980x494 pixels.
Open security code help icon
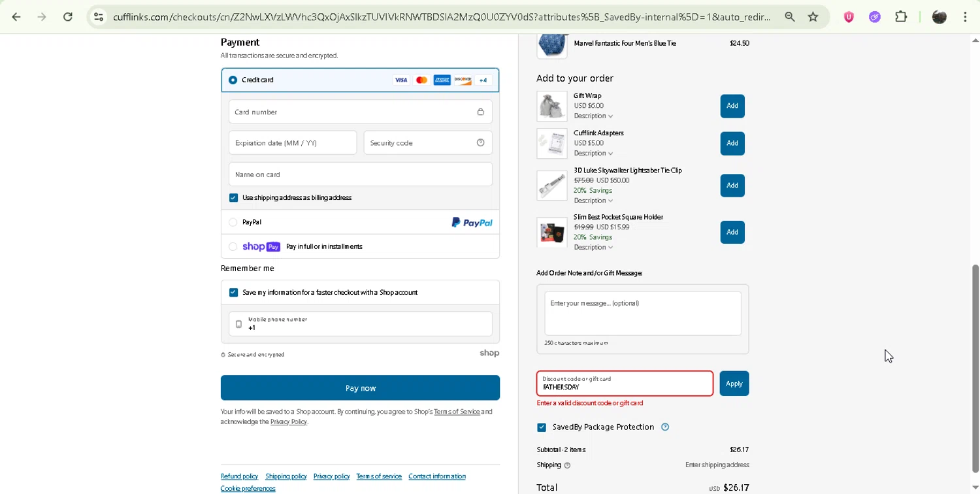(480, 142)
